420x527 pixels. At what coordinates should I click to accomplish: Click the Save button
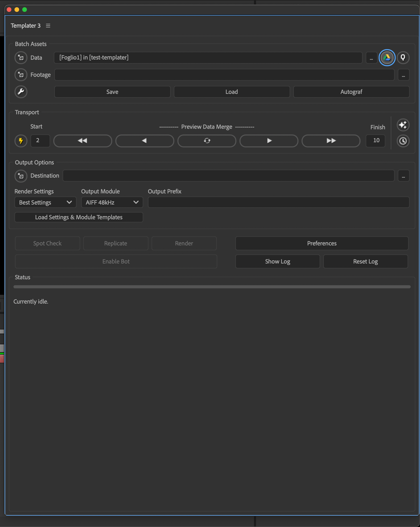[112, 92]
